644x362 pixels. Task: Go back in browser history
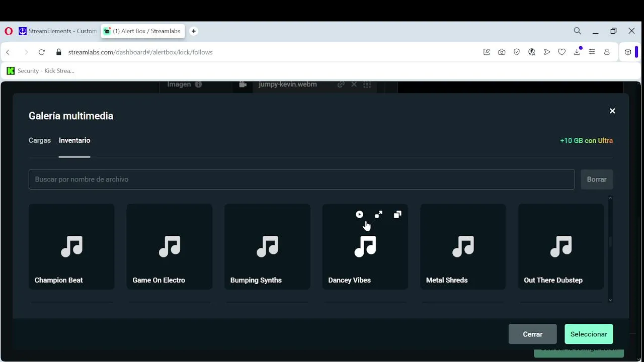click(8, 52)
